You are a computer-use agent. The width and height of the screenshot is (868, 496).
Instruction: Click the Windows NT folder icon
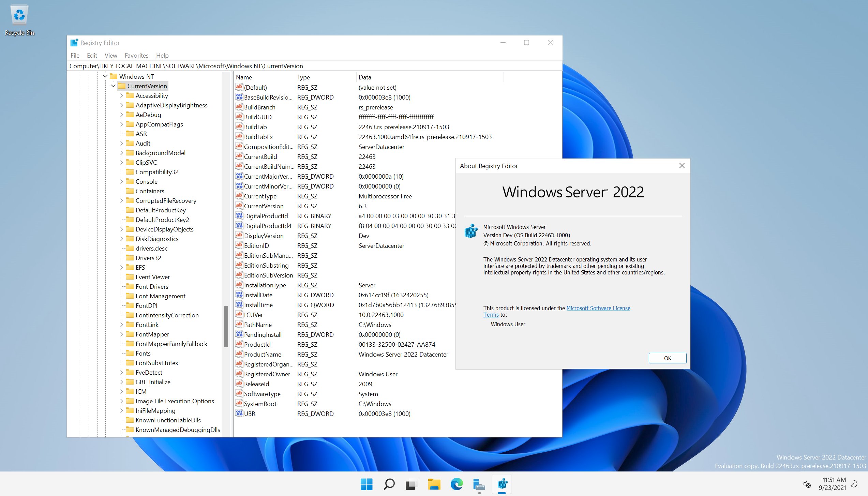click(x=114, y=76)
